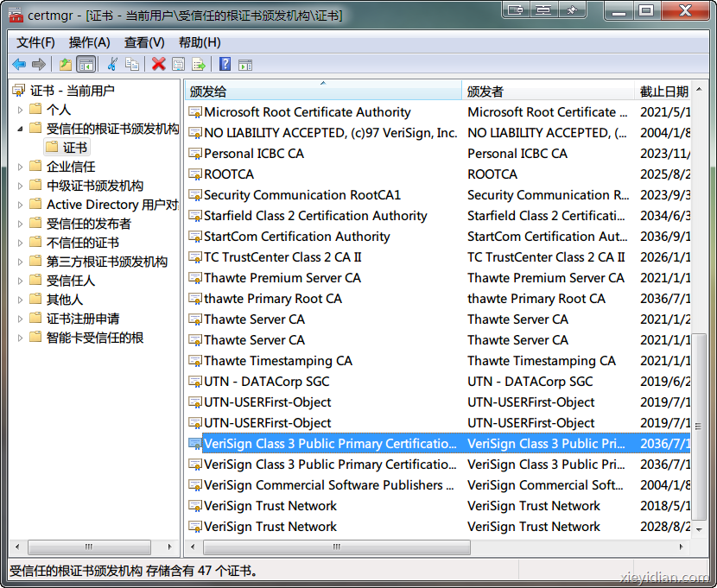Click certificate icon beside Thawte Timestamping CA
This screenshot has height=588, width=717.
click(195, 361)
